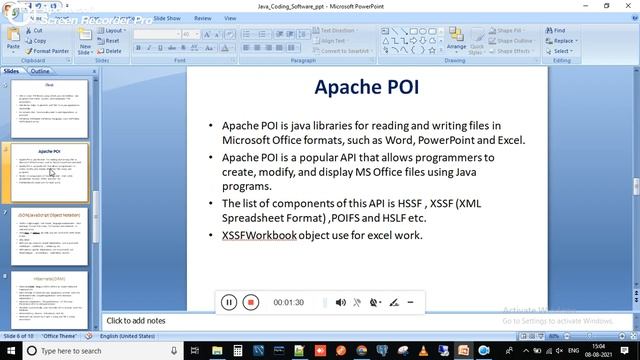
Task: Open the Line Spacing dropdown
Action: click(x=303, y=35)
